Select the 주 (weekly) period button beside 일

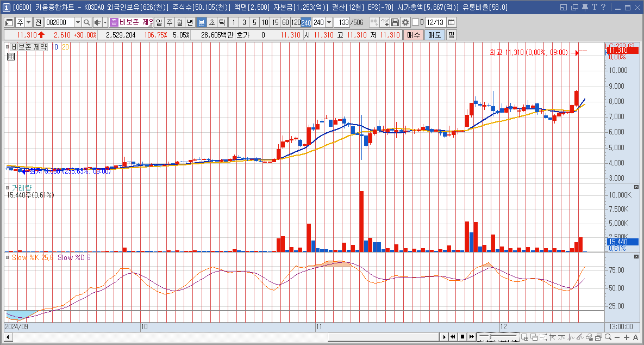[169, 23]
